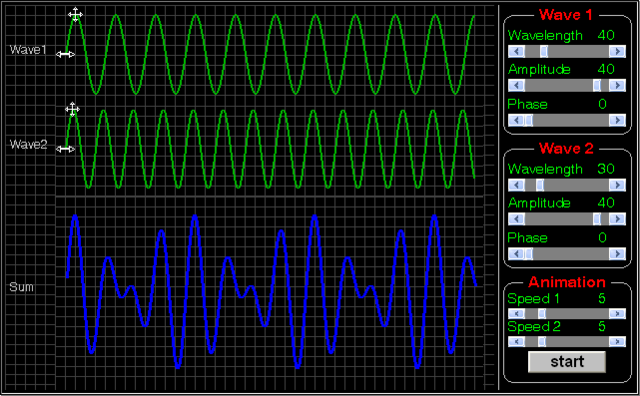Screen dimensions: 640x396
Task: Click the Wave 1 Phase left arrow
Action: [x=516, y=120]
